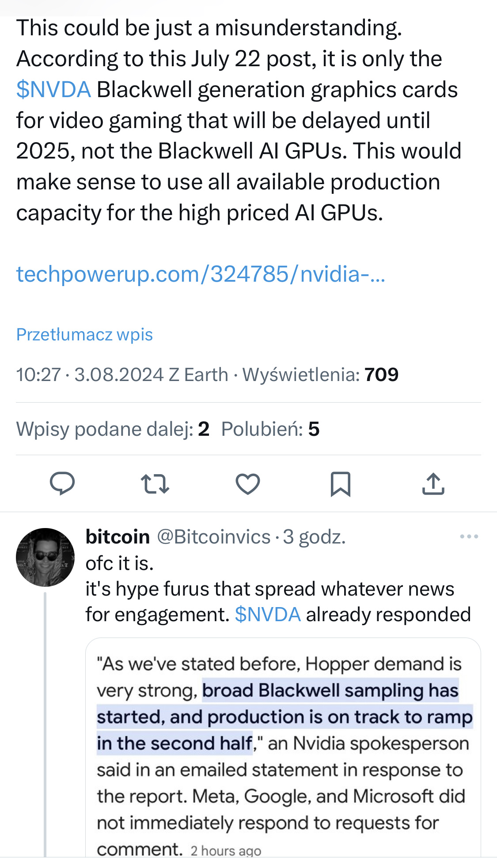Screen dimensions: 497x868
Task: Open the techpowerup.com article link
Action: (x=201, y=274)
